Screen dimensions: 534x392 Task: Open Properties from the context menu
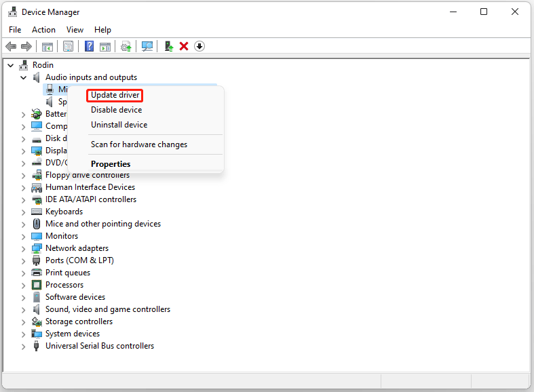[111, 164]
